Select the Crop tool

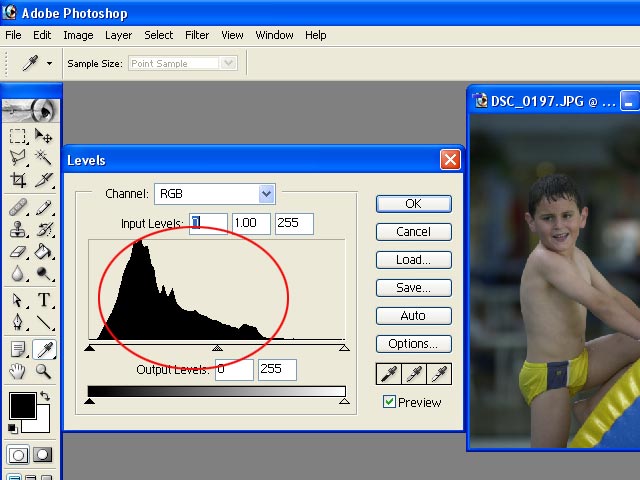pos(18,180)
